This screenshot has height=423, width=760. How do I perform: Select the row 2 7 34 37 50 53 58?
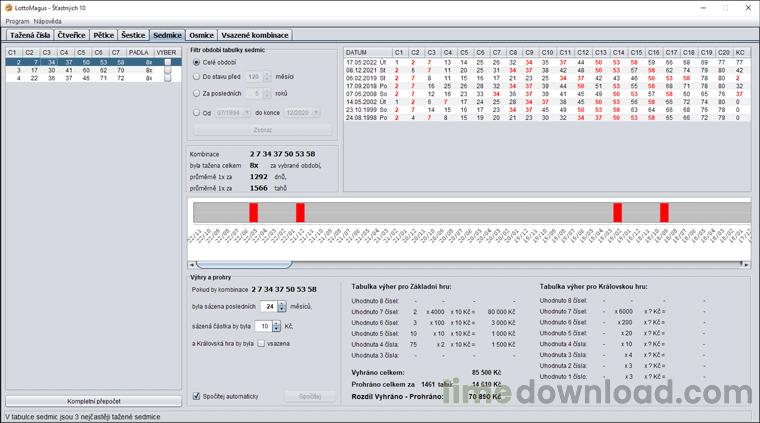coord(94,62)
